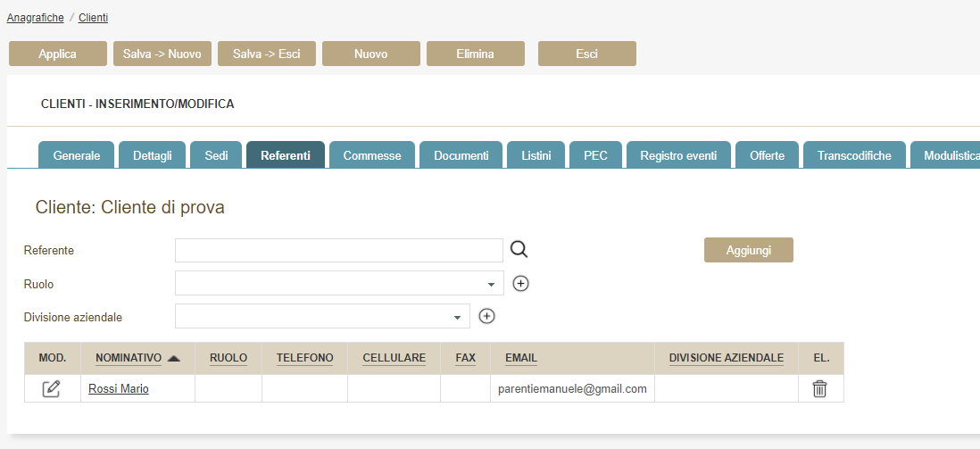Click the sort arrow next to Nominativo
This screenshot has width=980, height=449.
tap(174, 358)
